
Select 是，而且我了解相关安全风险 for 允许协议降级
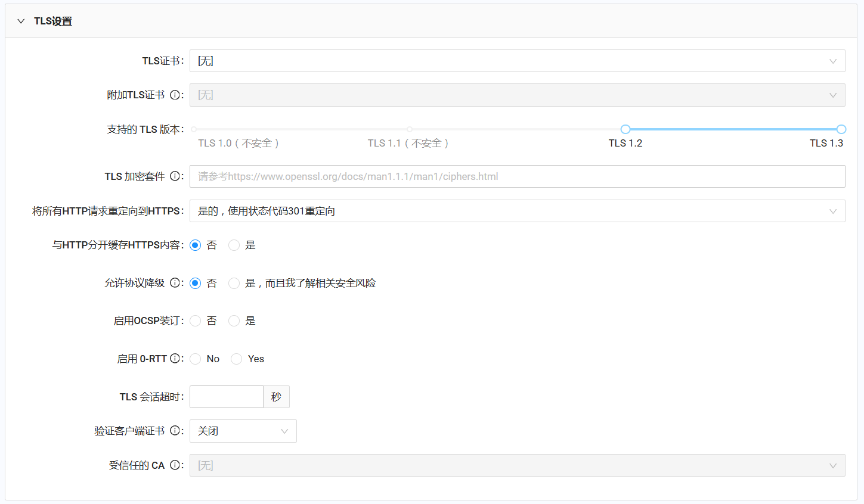(234, 283)
